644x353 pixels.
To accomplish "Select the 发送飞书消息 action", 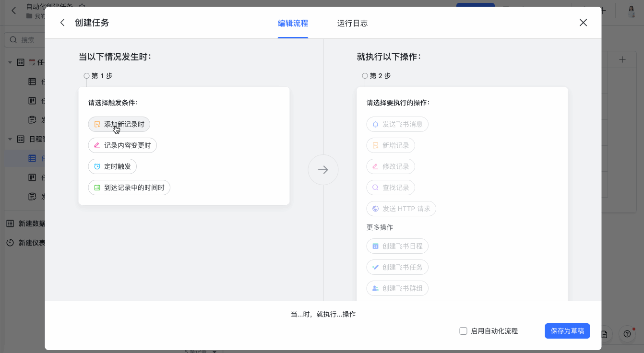I will (397, 124).
